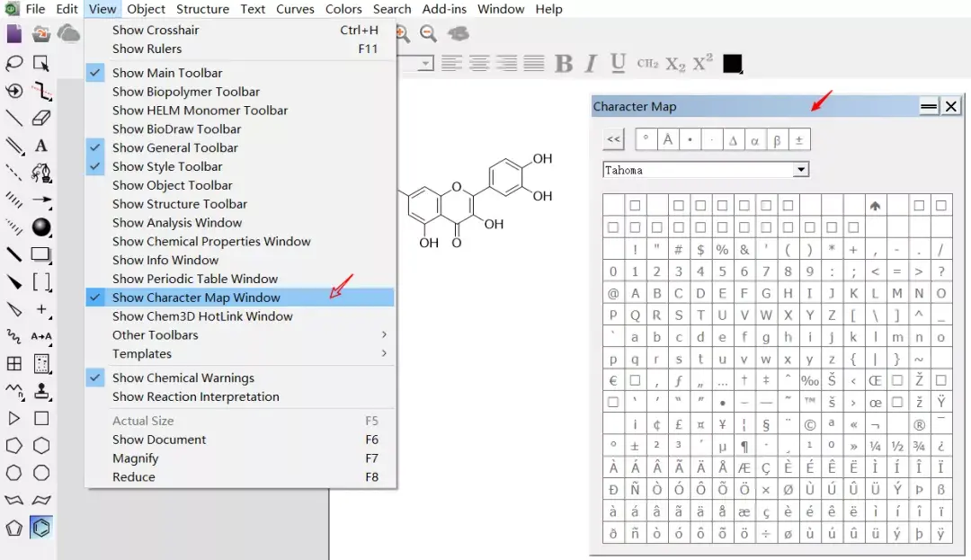Click the black color swatch
Screen dimensions: 971x560
[732, 63]
